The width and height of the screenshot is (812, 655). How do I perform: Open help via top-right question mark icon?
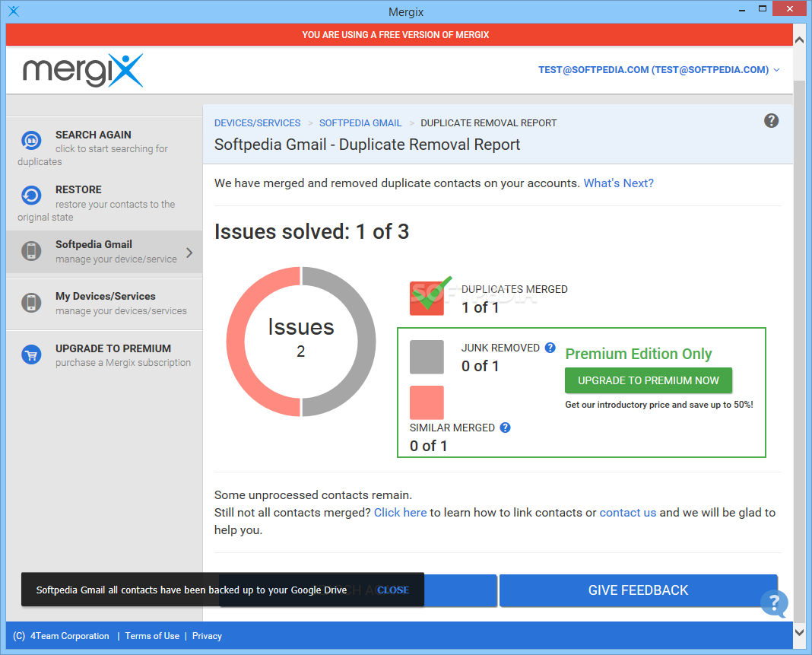[x=771, y=121]
